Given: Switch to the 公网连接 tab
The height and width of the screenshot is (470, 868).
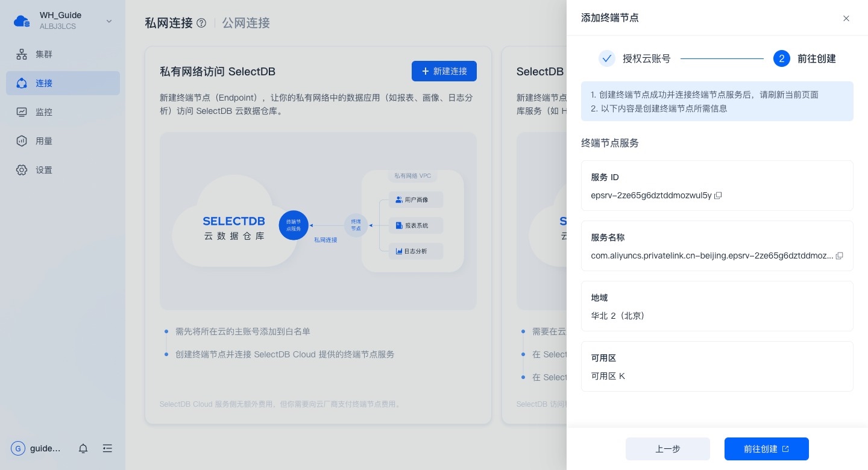Looking at the screenshot, I should click(246, 23).
